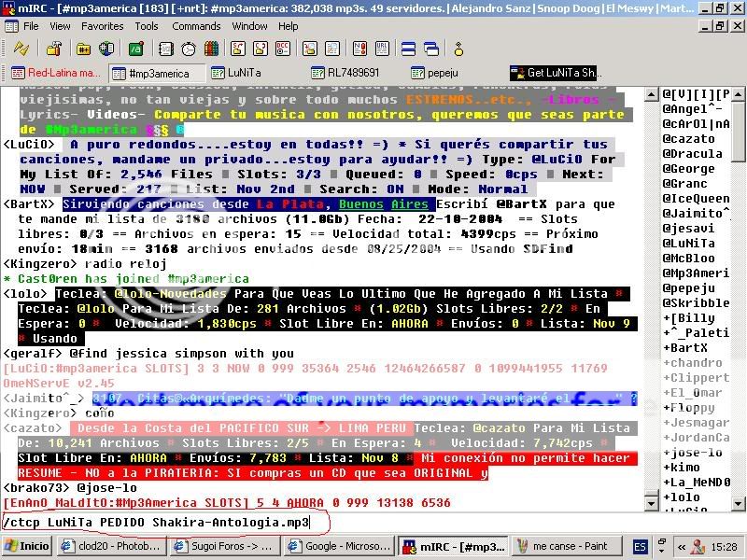Click the Connect lightning toolbar icon
The width and height of the screenshot is (747, 560).
pos(21,49)
